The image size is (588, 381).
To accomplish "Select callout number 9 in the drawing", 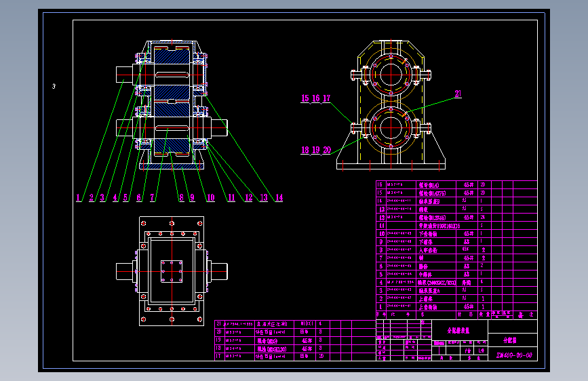I will [x=193, y=197].
